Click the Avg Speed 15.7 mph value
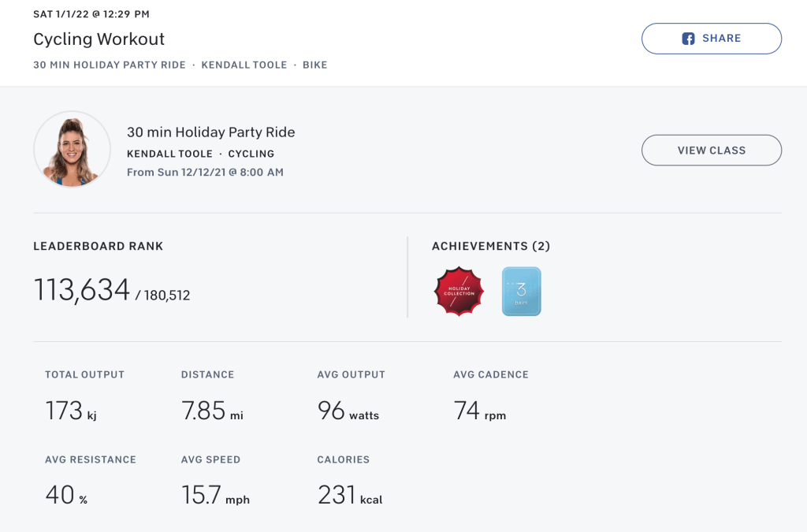The height and width of the screenshot is (532, 807). coord(215,495)
